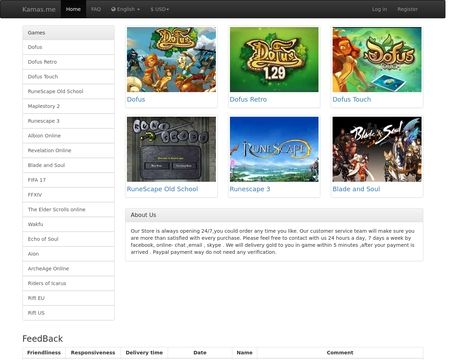This screenshot has height=360, width=450.
Task: Click the Date column header
Action: (x=200, y=353)
